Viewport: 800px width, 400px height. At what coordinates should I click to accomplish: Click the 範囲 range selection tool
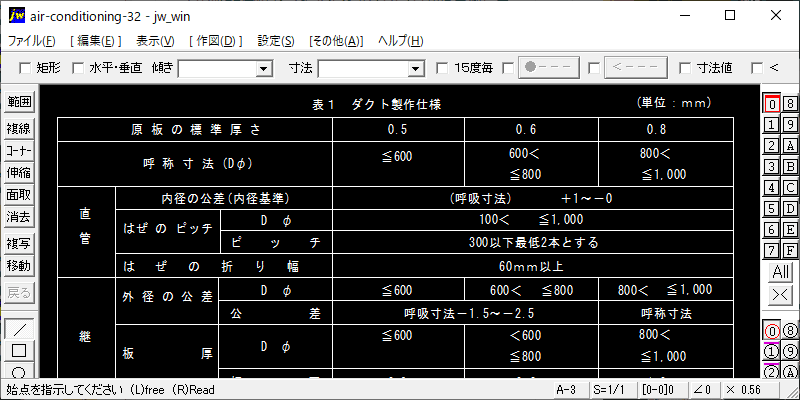click(20, 102)
